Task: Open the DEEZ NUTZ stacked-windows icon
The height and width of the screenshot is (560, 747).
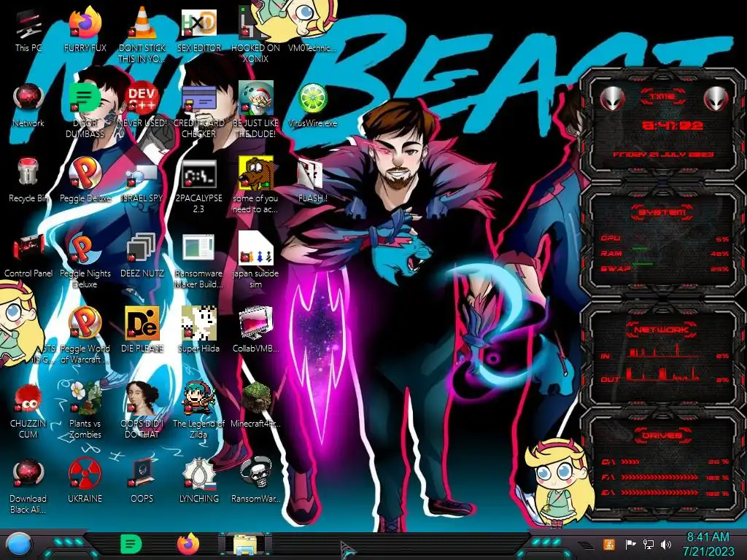Action: click(142, 256)
